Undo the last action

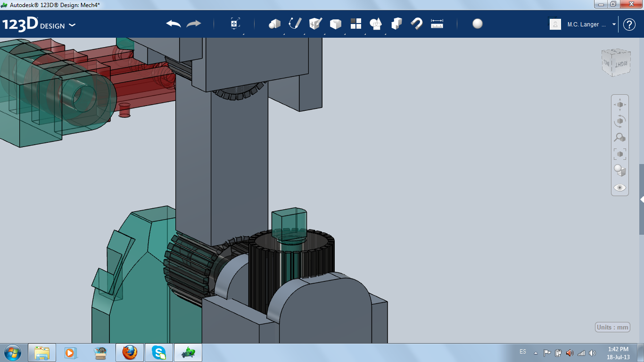click(173, 24)
